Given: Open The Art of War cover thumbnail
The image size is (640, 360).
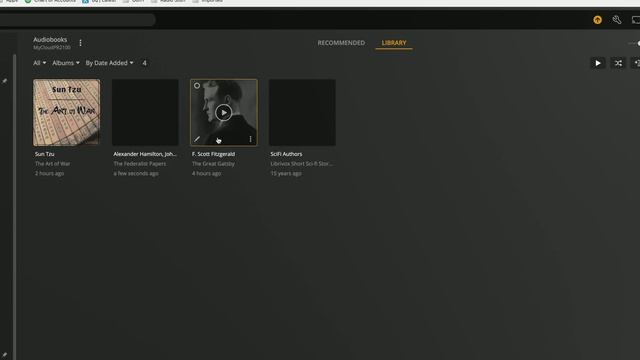Looking at the screenshot, I should point(67,113).
